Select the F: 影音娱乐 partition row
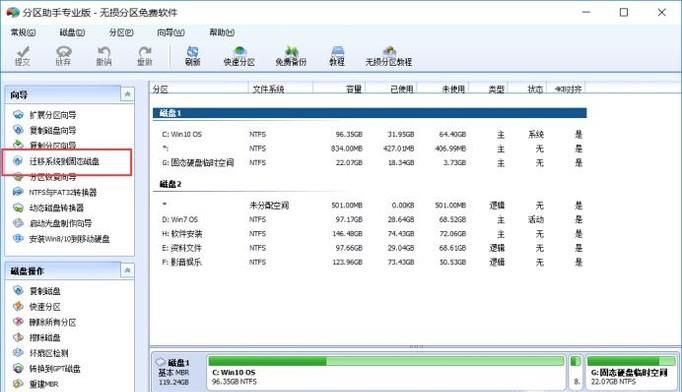 click(x=370, y=262)
